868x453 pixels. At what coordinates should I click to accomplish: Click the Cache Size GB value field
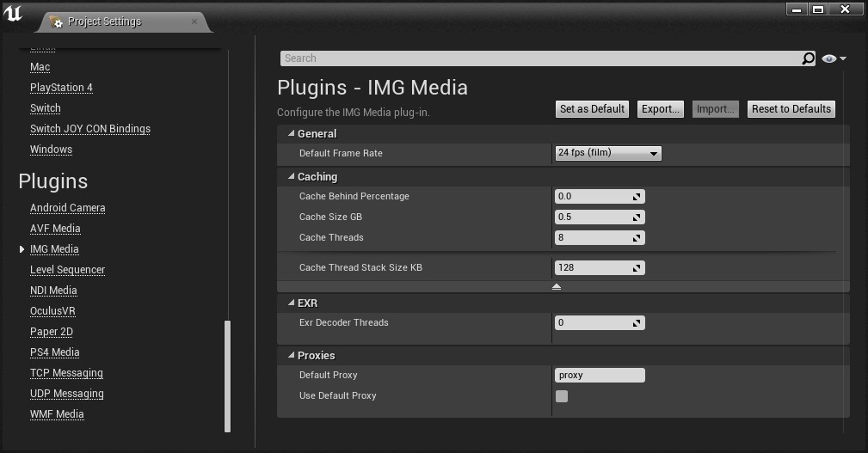[600, 217]
